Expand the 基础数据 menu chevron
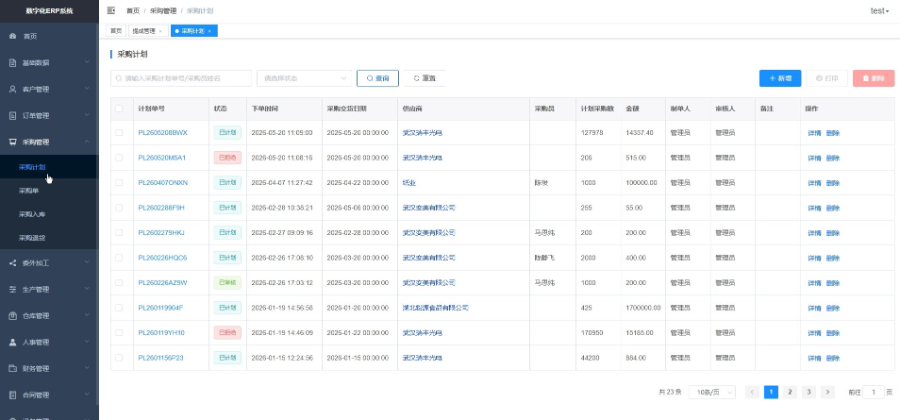900x420 pixels. pyautogui.click(x=87, y=63)
